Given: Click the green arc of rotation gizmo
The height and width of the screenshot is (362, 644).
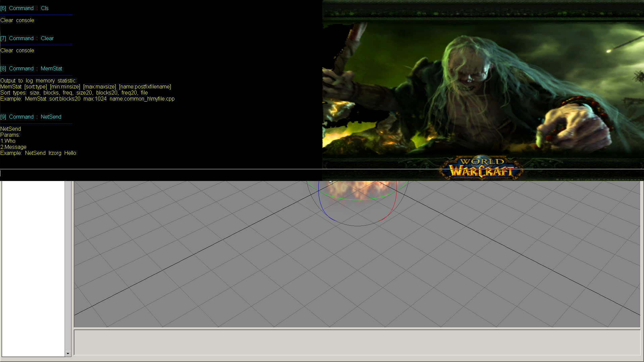Looking at the screenshot, I should click(357, 200).
